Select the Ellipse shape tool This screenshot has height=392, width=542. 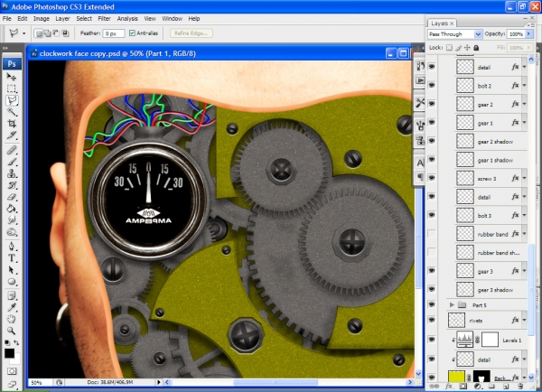[12, 282]
